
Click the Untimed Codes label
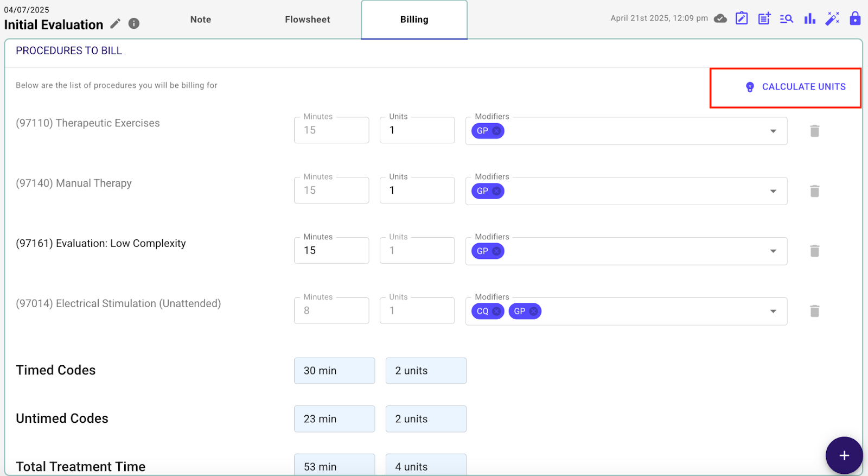tap(62, 418)
